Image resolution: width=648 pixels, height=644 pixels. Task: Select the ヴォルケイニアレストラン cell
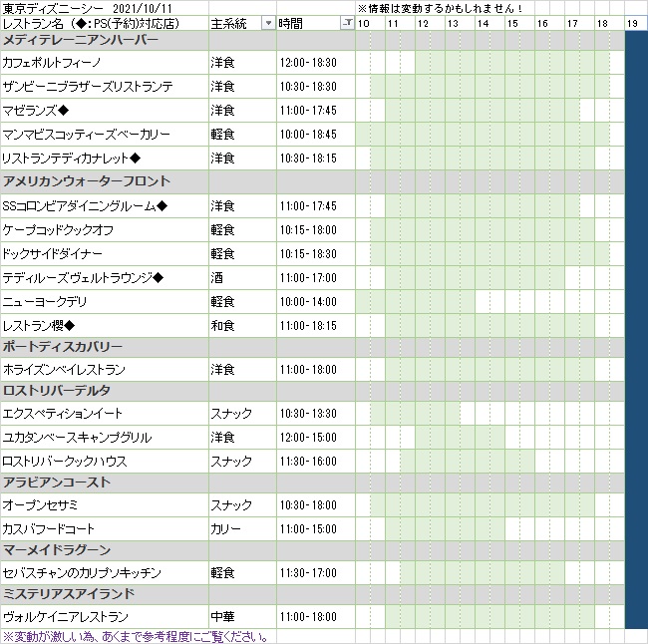[x=105, y=617]
